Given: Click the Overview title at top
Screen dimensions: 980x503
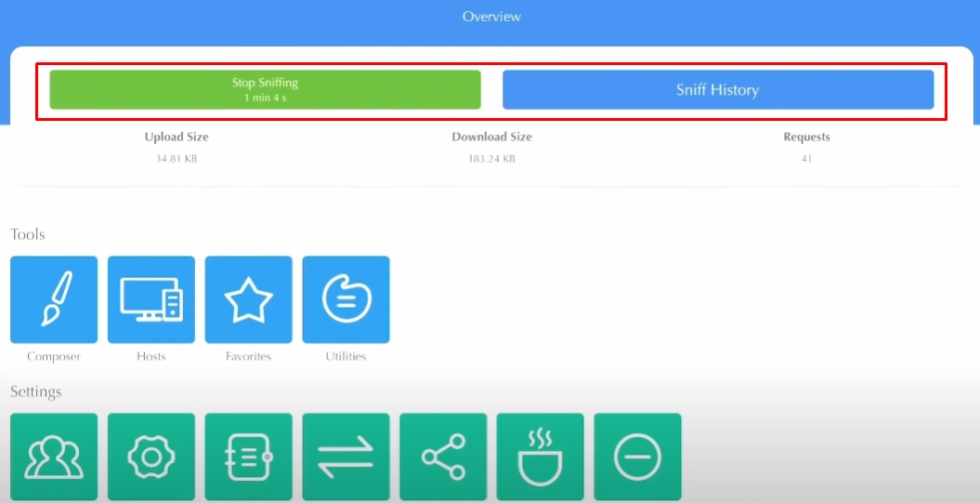Looking at the screenshot, I should coord(491,17).
